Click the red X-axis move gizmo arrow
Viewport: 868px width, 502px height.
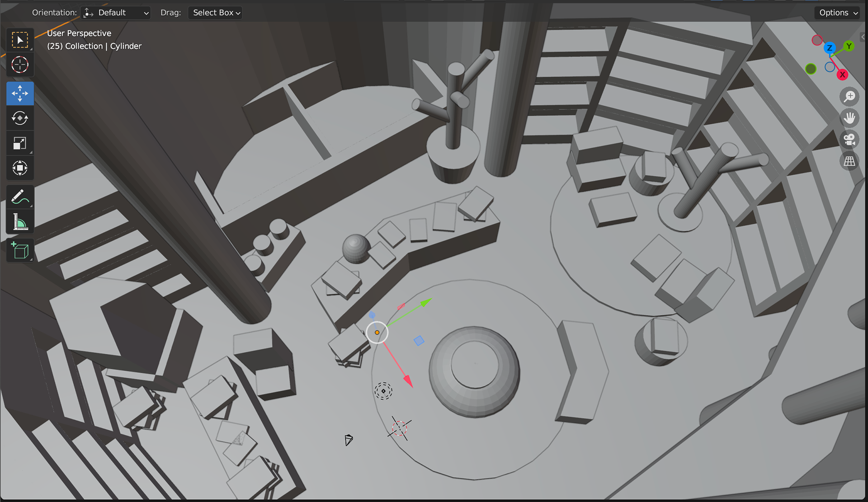point(408,381)
